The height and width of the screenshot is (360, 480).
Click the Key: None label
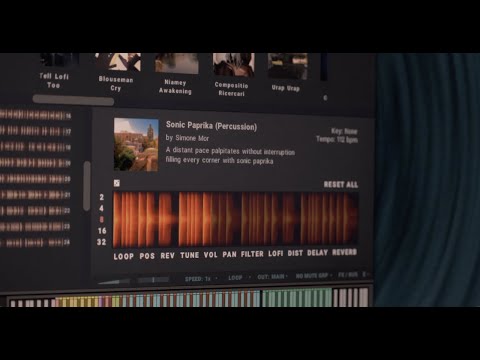(344, 131)
